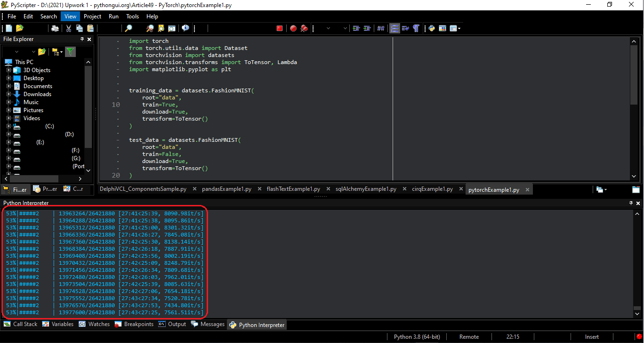Click the Clear All Breakpoints icon
The width and height of the screenshot is (644, 343).
[304, 28]
